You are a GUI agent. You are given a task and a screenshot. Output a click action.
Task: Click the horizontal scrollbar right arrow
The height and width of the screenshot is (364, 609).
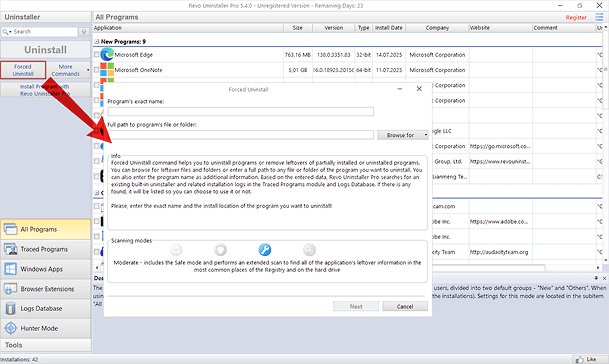[598, 267]
